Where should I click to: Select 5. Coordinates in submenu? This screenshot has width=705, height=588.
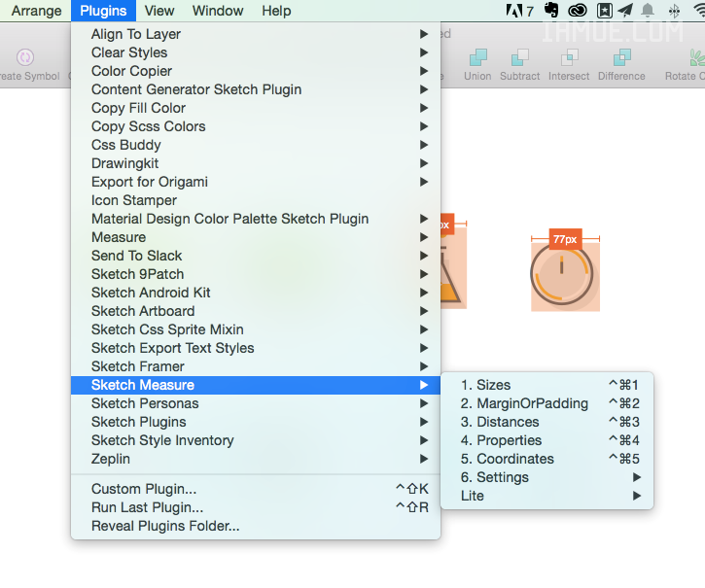click(547, 459)
